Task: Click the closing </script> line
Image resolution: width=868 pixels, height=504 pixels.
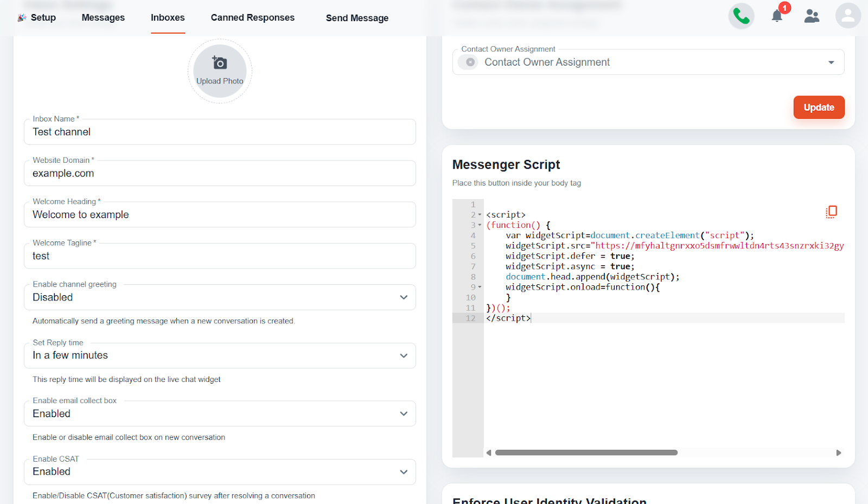Action: coord(508,318)
